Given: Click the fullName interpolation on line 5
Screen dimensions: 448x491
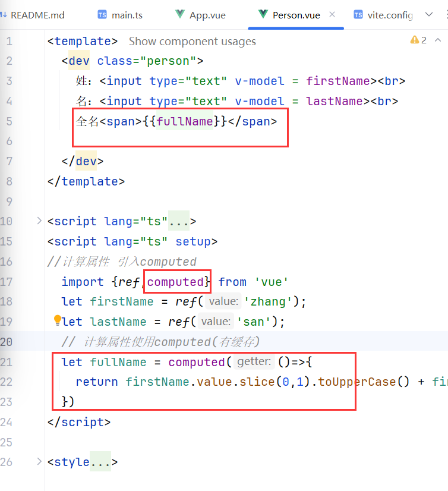Looking at the screenshot, I should 185,121.
